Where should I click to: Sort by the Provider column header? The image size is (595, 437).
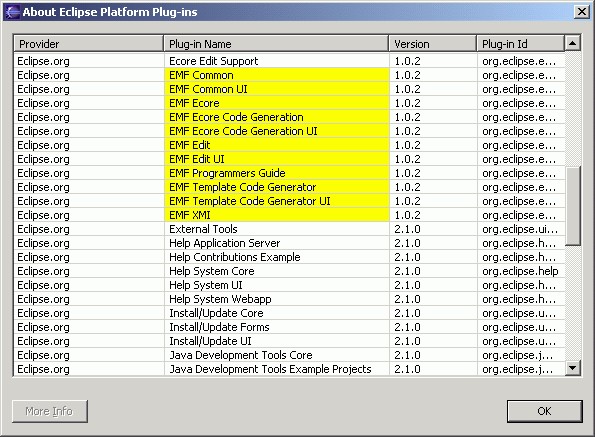tap(89, 44)
